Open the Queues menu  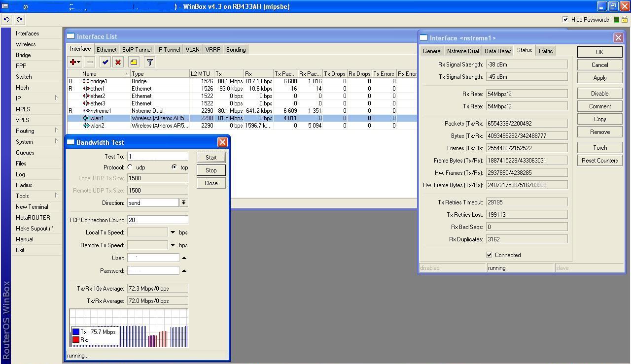25,153
